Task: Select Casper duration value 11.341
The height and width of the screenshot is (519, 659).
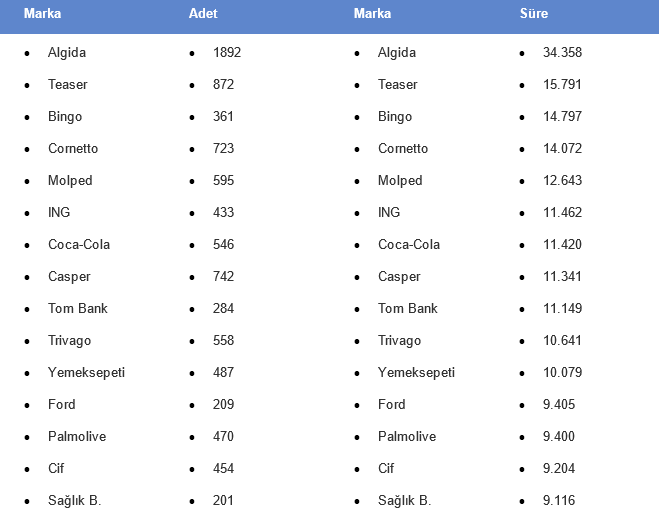Action: click(562, 277)
